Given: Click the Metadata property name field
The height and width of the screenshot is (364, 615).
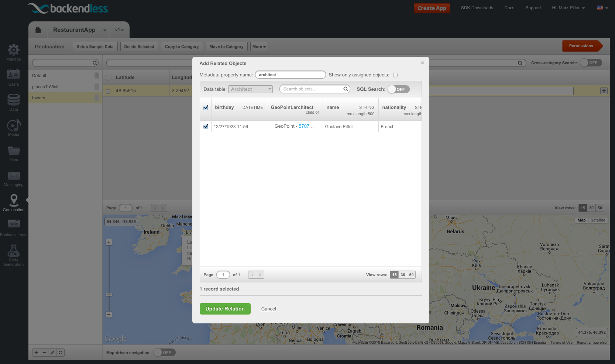Looking at the screenshot, I should coord(291,75).
